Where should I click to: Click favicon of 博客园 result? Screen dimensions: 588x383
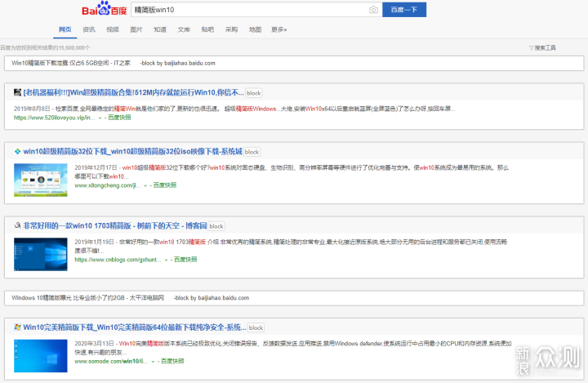click(x=17, y=225)
